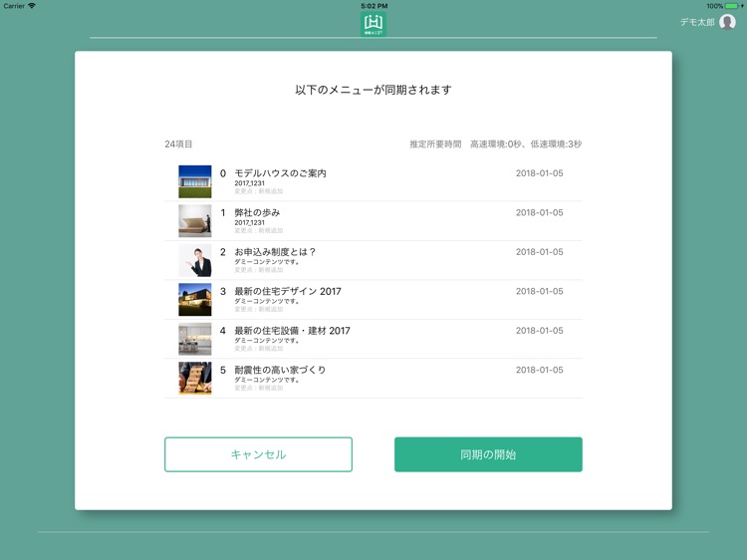Click the date on モデルハウスのご案内 row
This screenshot has width=747, height=560.
click(x=539, y=173)
